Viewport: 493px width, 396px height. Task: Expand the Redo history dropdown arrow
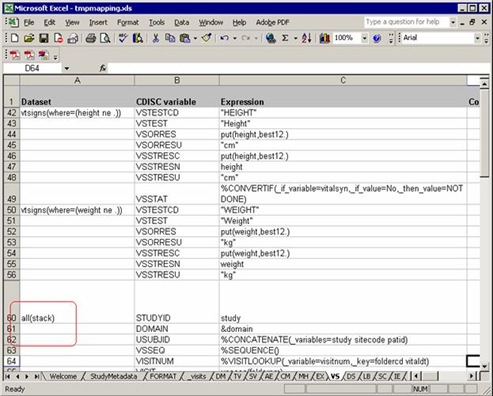pos(256,38)
